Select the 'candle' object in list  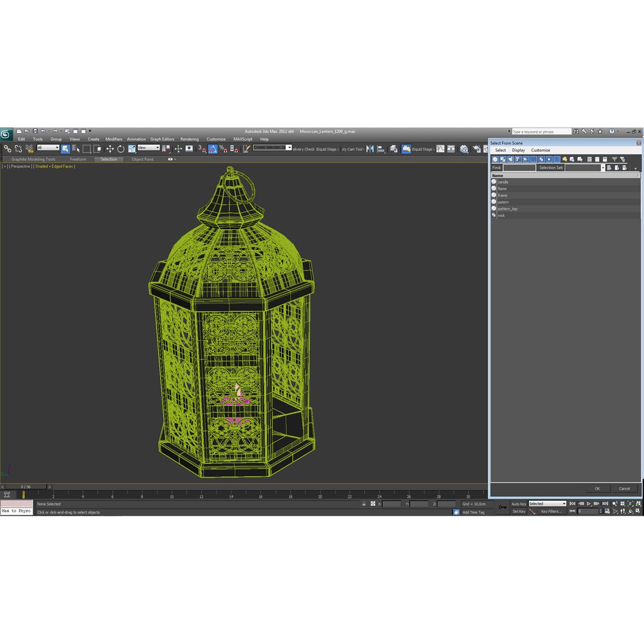point(565,182)
